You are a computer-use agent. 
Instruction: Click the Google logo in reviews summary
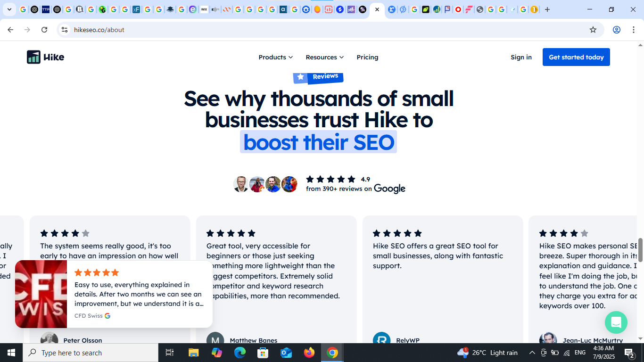click(x=389, y=189)
